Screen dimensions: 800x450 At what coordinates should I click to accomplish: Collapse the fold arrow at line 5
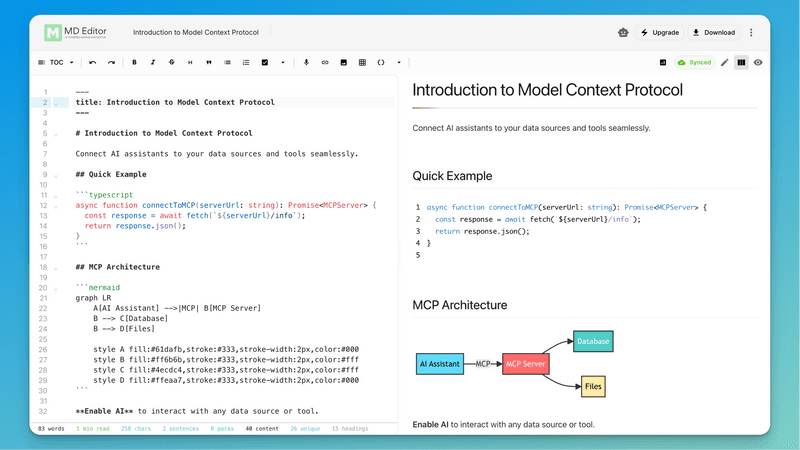[x=56, y=134]
